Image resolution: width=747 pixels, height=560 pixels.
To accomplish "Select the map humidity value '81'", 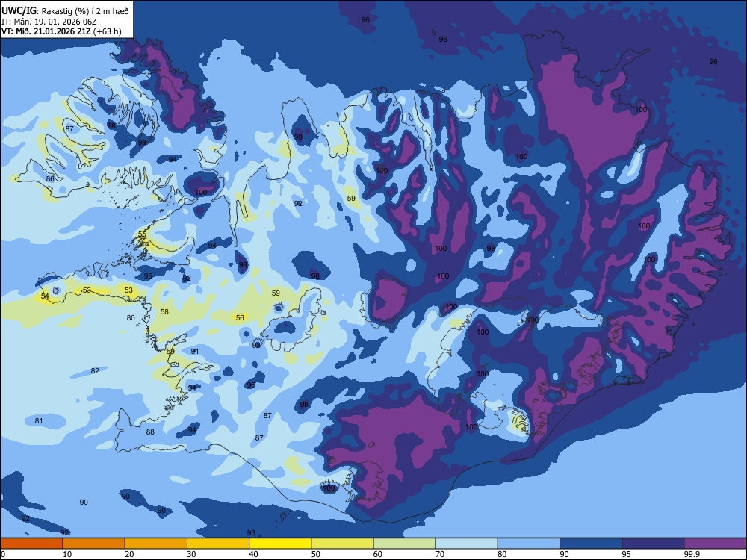I will pyautogui.click(x=39, y=421).
